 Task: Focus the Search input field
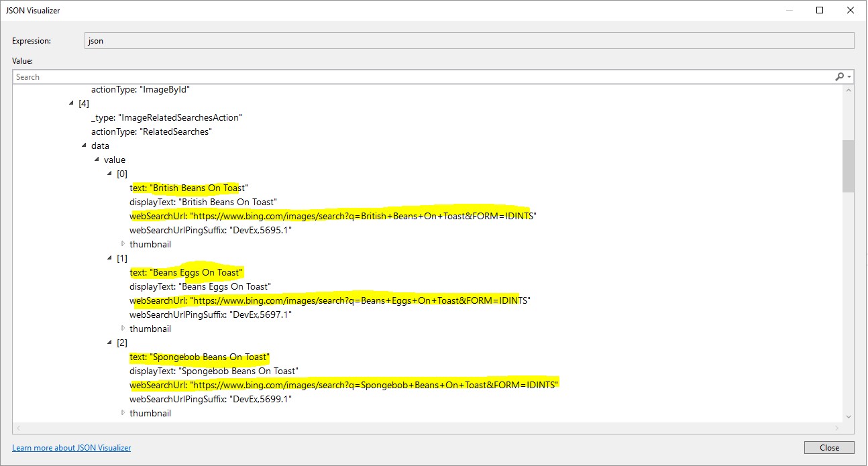[x=423, y=77]
